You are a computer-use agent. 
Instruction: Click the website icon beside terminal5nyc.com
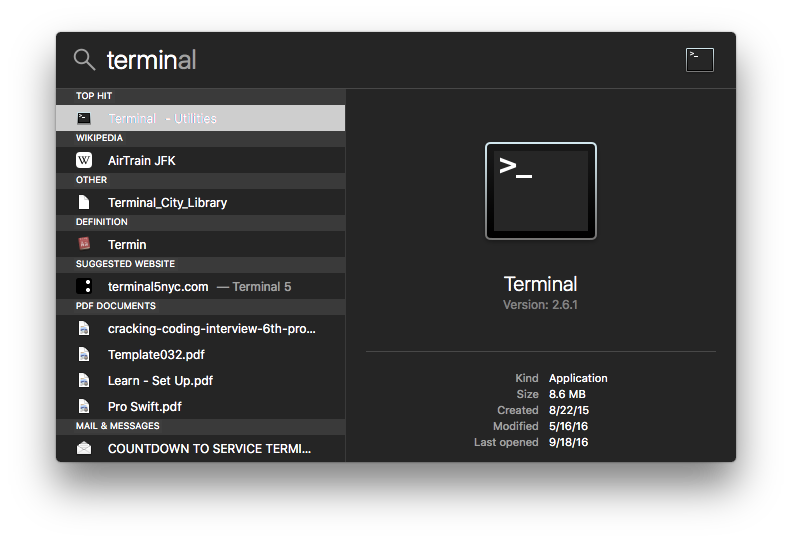(x=84, y=286)
